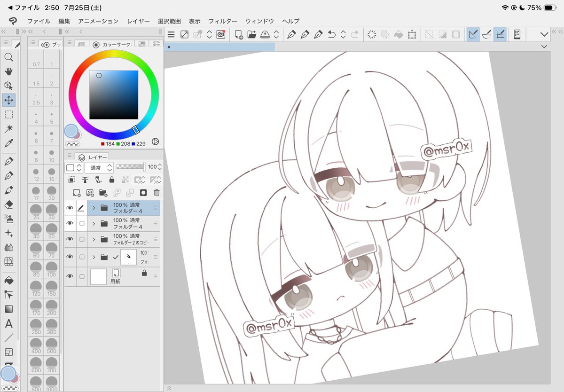Toggle visibility of the selected フォルダー 4 layer
Viewport: 564px width, 392px height.
coord(70,208)
